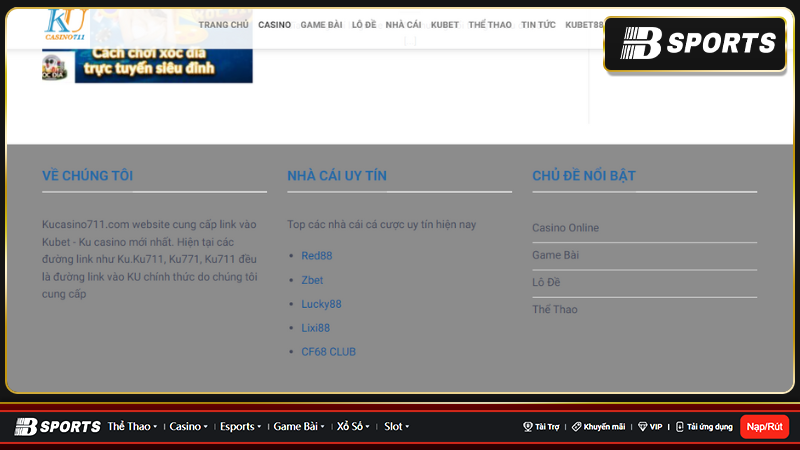
Task: Open the Lixi88 bookmaker link
Action: tap(315, 328)
